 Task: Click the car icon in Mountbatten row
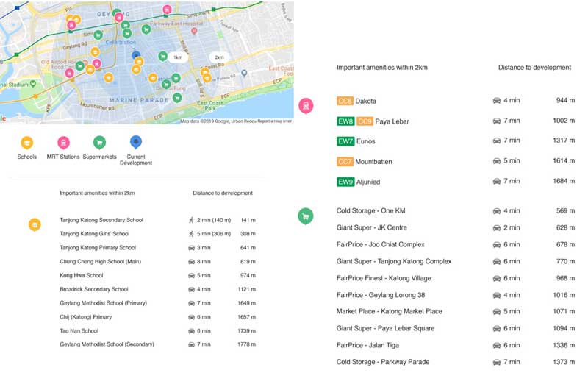(497, 161)
